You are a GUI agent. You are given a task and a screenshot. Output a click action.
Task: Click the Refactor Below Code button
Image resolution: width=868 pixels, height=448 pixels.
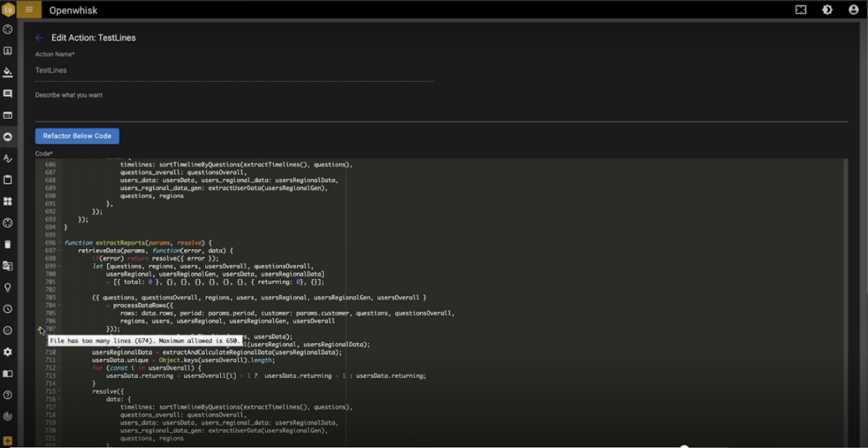(77, 136)
